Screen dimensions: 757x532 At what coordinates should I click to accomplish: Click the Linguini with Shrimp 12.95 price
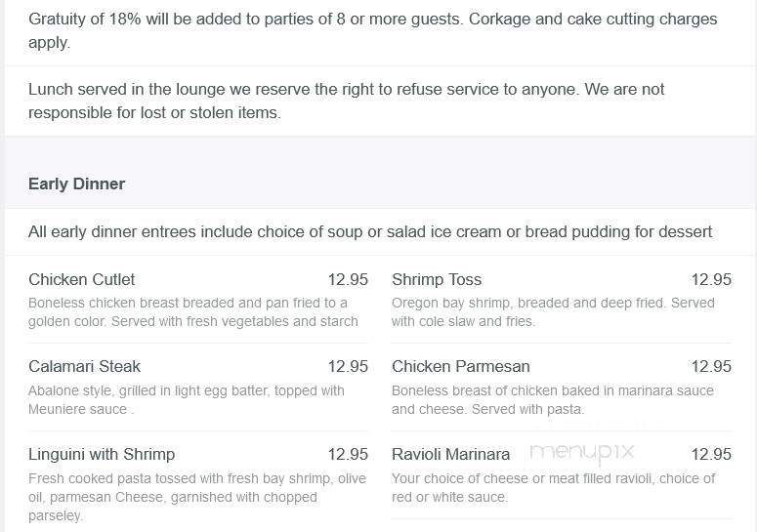pyautogui.click(x=348, y=454)
